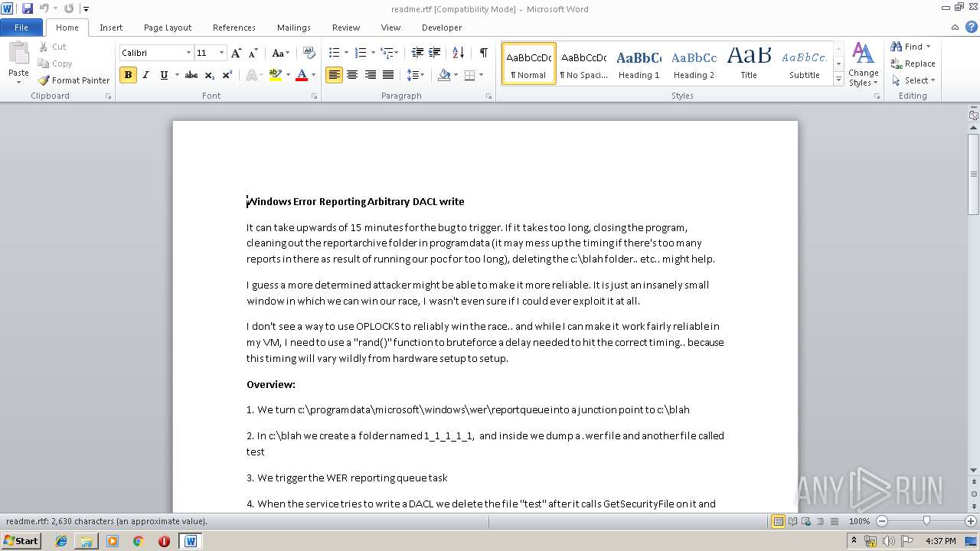Apply No Spacing style

pyautogui.click(x=583, y=64)
